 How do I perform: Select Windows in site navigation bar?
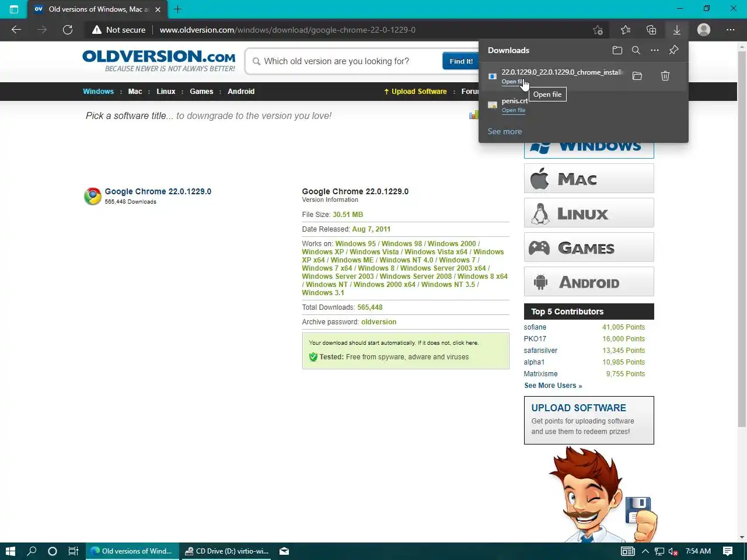pyautogui.click(x=98, y=92)
